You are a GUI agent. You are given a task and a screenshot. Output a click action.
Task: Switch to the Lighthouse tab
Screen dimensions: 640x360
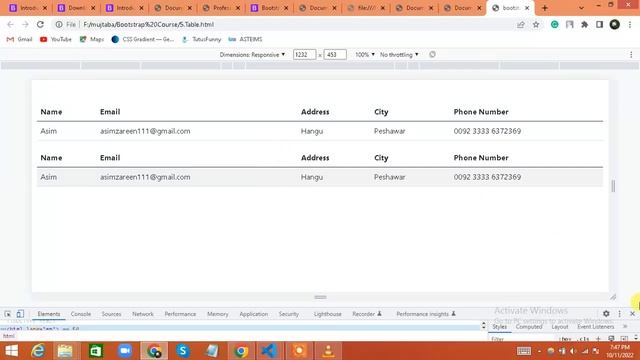[327, 314]
